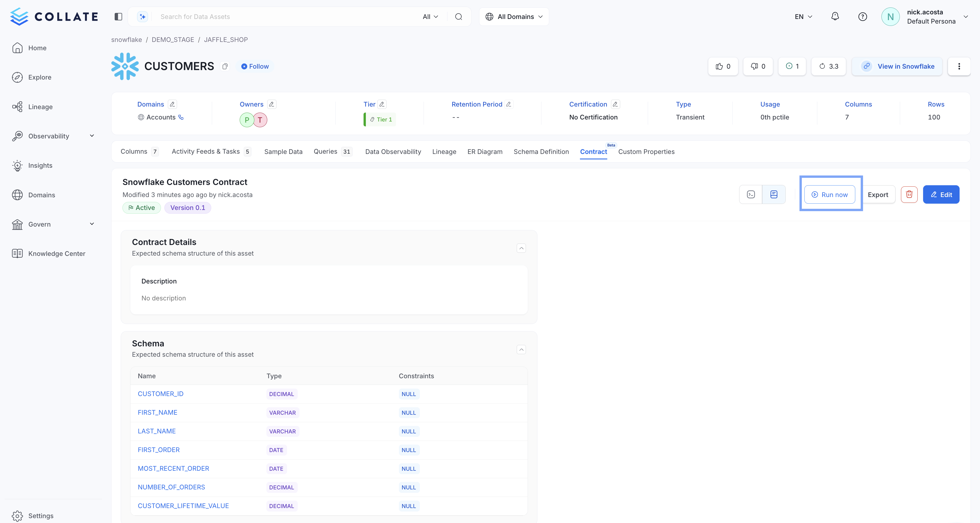Select the terminal YAML view icon
Screen dimensions: 980x523
coord(751,194)
